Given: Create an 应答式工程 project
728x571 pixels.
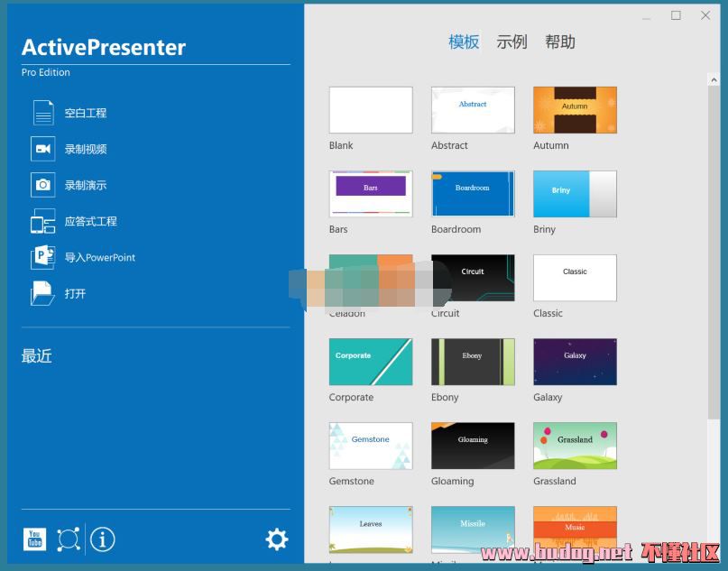Looking at the screenshot, I should click(90, 221).
